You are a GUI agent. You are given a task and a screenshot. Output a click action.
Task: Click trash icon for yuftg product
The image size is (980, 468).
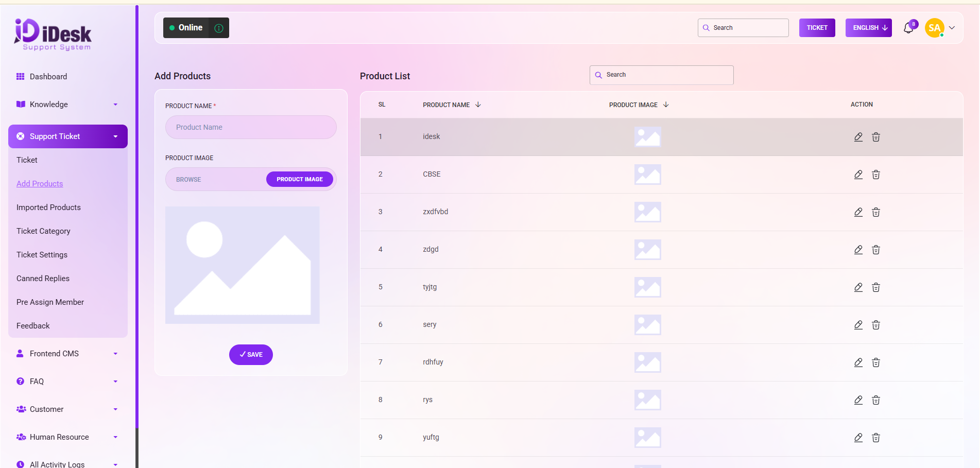click(x=875, y=438)
